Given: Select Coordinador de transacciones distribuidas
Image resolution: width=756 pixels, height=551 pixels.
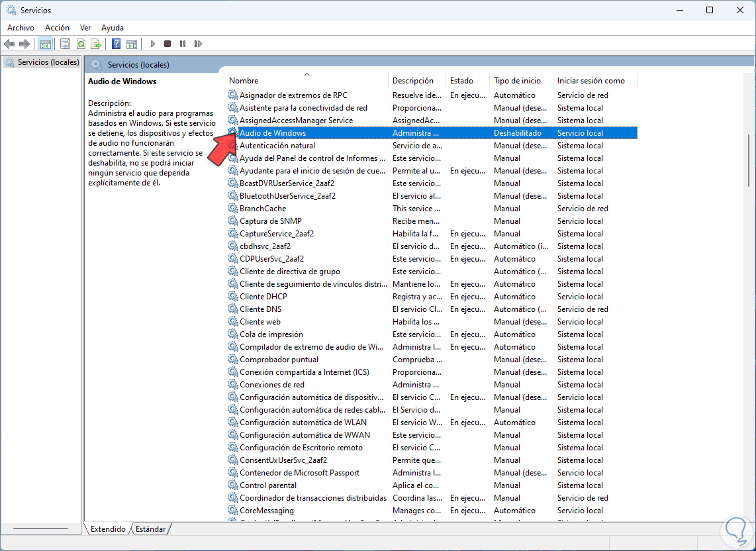Looking at the screenshot, I should (432, 497).
